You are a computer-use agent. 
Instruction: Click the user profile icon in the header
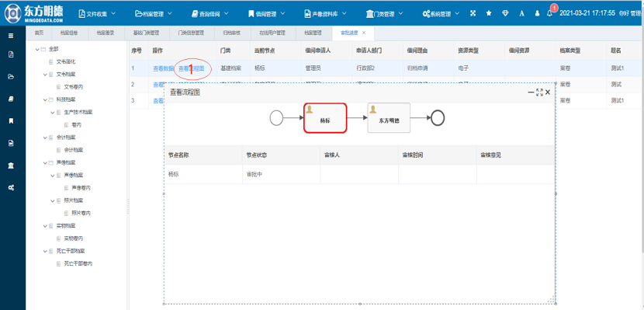point(537,13)
